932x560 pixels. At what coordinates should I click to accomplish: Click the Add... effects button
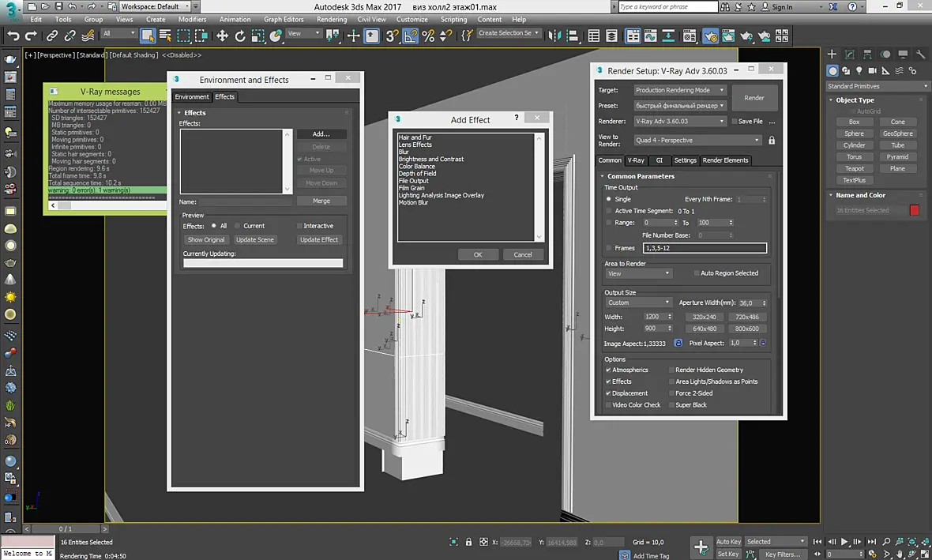[321, 134]
